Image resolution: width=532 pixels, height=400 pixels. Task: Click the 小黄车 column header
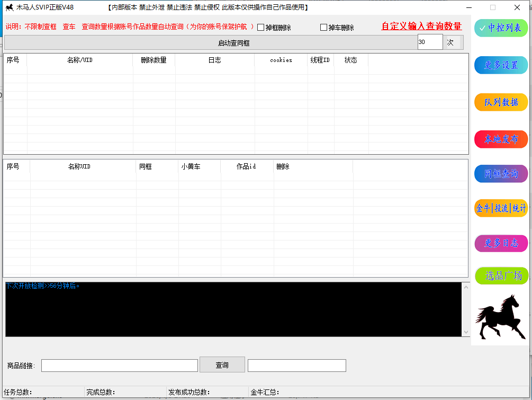[200, 166]
